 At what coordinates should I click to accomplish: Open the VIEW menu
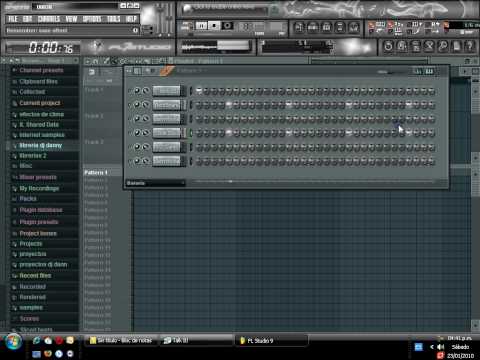[x=71, y=19]
